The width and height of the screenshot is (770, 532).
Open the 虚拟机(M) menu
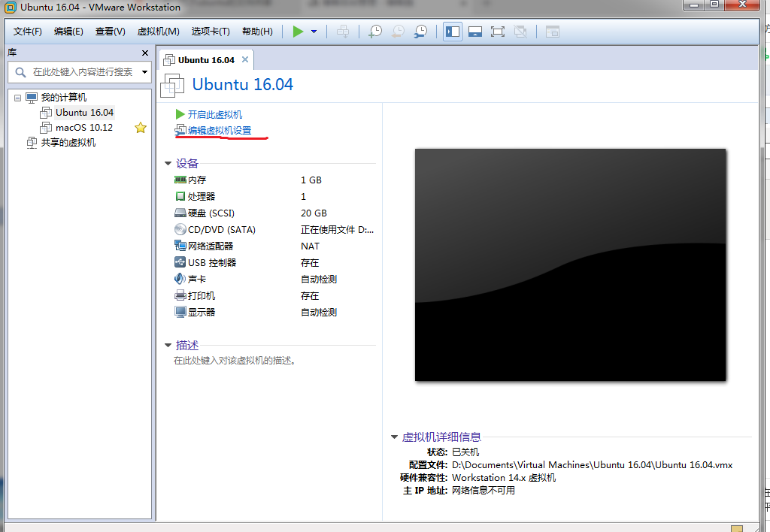click(x=158, y=32)
